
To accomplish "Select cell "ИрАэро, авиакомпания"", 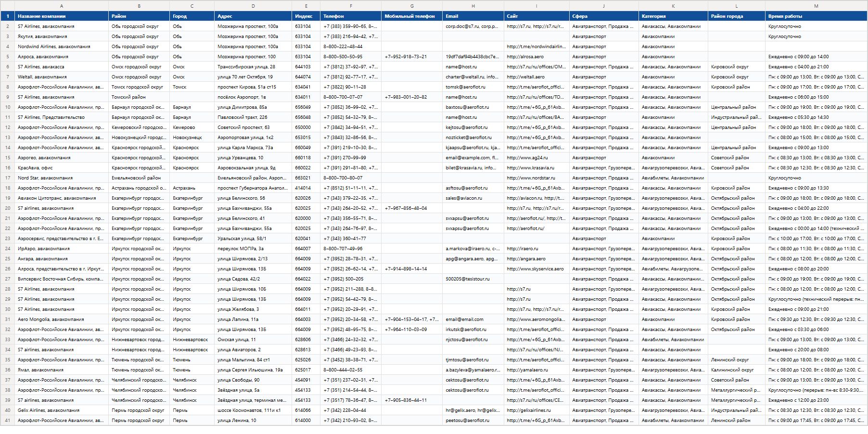I will [x=62, y=249].
